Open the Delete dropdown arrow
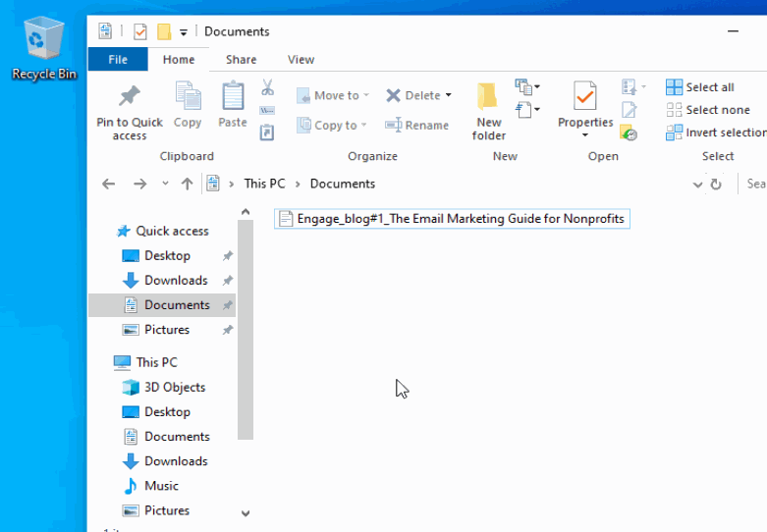Screen dimensions: 767x532 pos(449,95)
